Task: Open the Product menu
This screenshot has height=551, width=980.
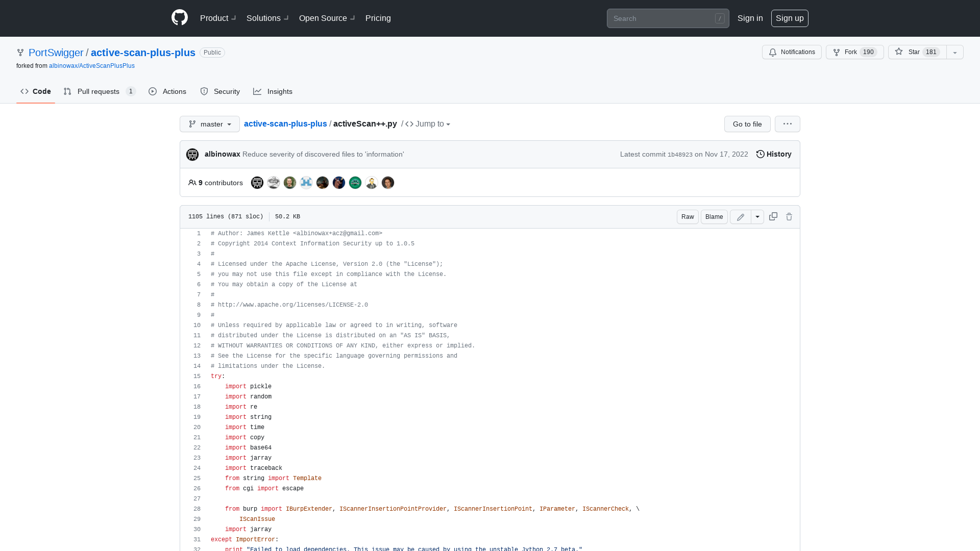Action: coord(218,18)
